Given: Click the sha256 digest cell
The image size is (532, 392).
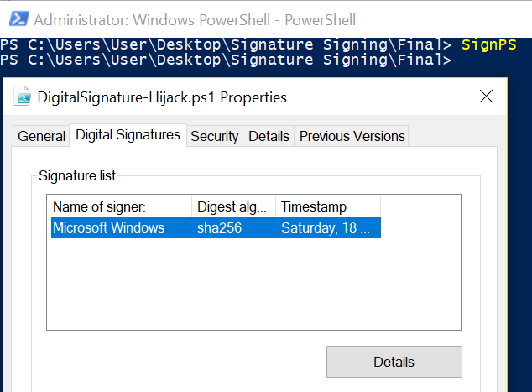Looking at the screenshot, I should coord(220,227).
